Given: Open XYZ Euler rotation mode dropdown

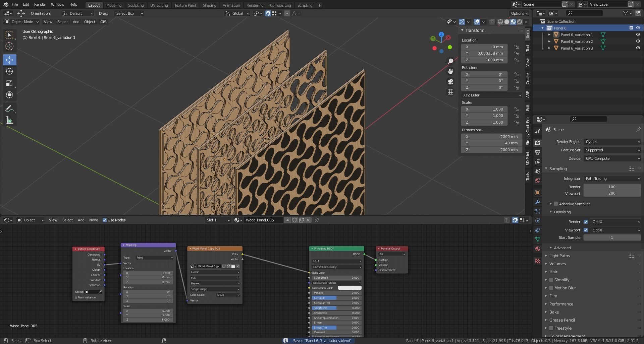Looking at the screenshot, I should tap(492, 95).
